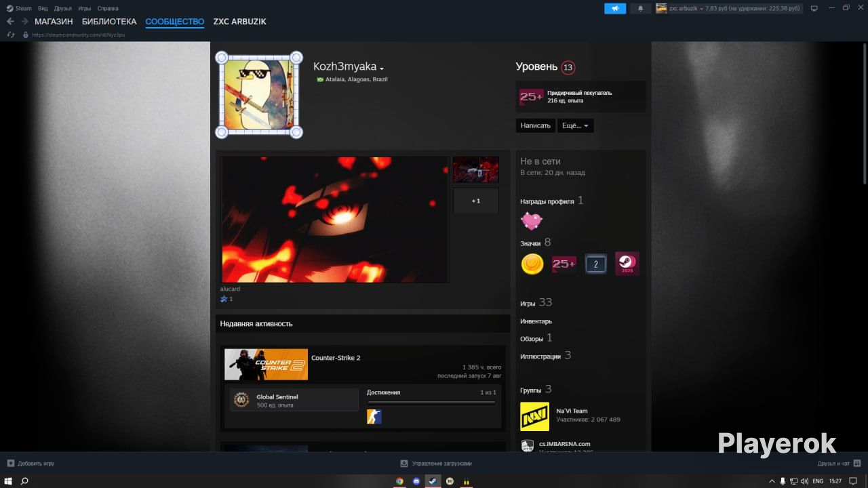Go to the МАГАЗИН tab
The image size is (868, 488).
click(x=54, y=22)
